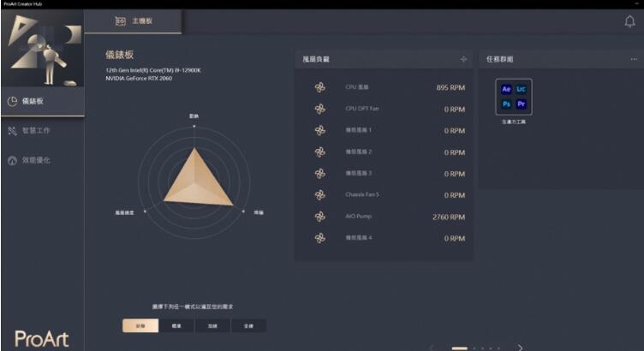
Task: Go to next page with right arrow
Action: coord(520,347)
